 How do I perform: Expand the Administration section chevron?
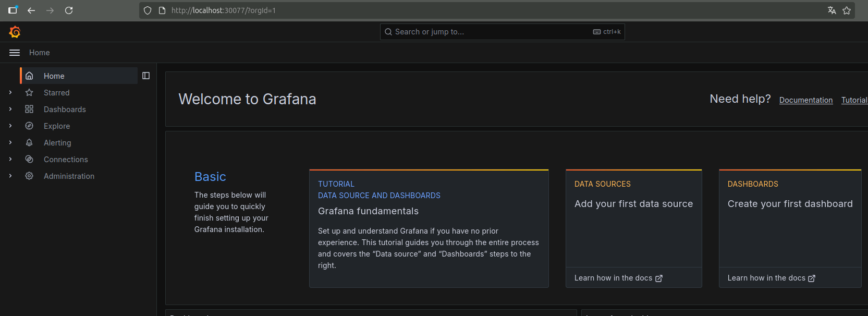coord(10,176)
